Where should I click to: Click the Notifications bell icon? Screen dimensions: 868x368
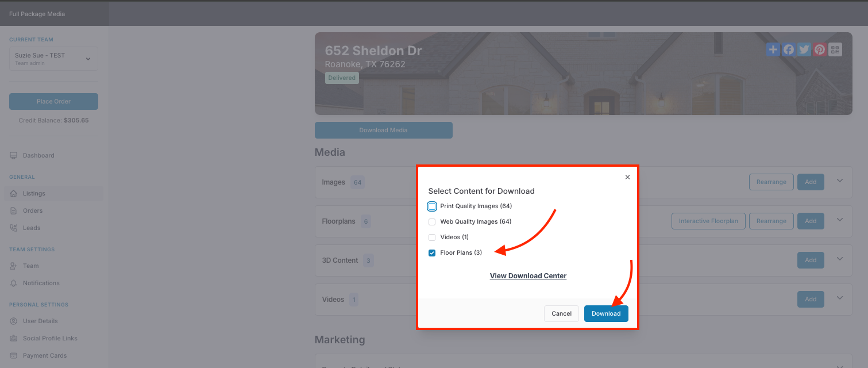coord(14,283)
